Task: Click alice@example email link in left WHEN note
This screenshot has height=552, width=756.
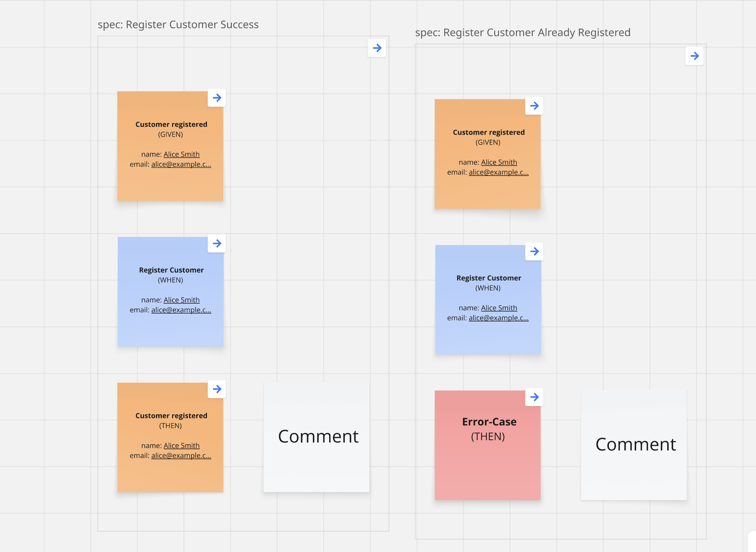Action: 181,310
